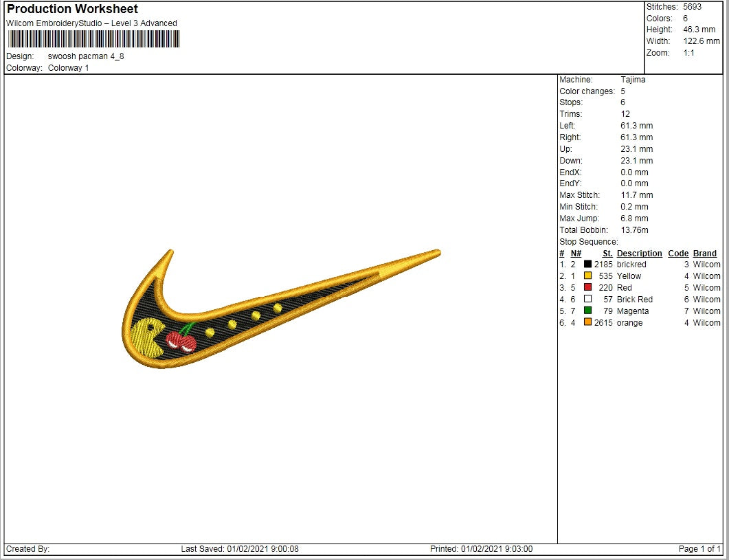Click the Colorway 1 label

(68, 68)
